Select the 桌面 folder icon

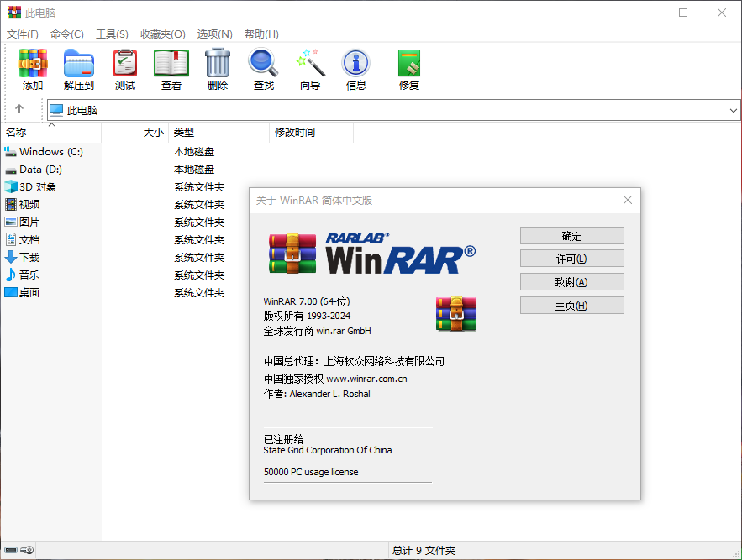(10, 292)
